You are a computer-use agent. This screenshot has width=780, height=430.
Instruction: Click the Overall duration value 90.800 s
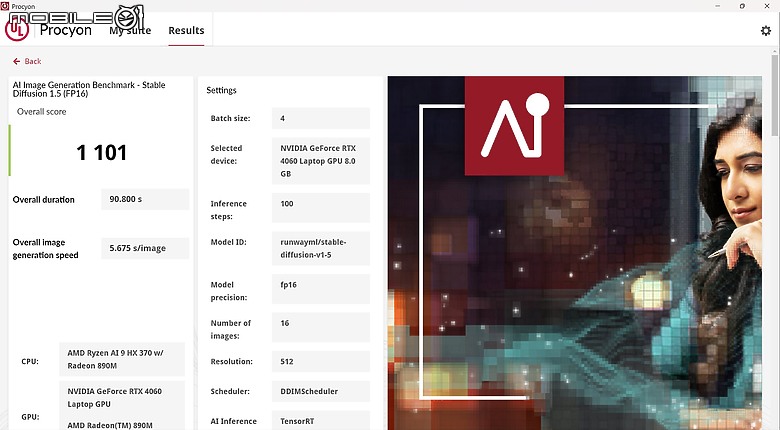[145, 199]
